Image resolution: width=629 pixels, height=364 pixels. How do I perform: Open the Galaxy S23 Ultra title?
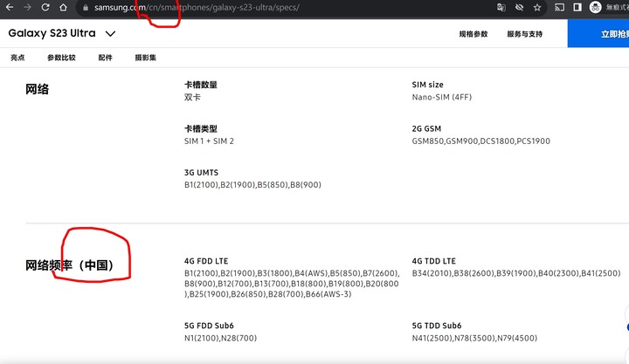pyautogui.click(x=52, y=33)
